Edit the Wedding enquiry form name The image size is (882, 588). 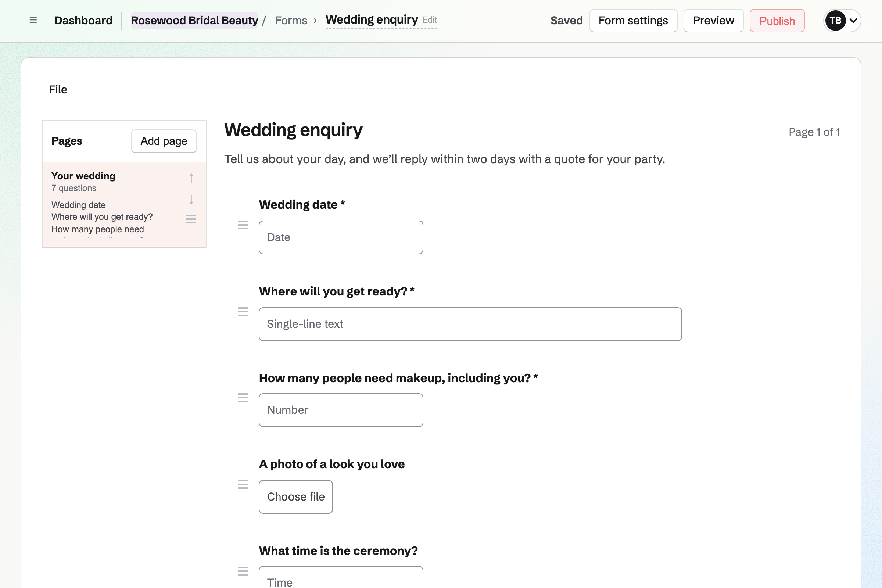(381, 20)
